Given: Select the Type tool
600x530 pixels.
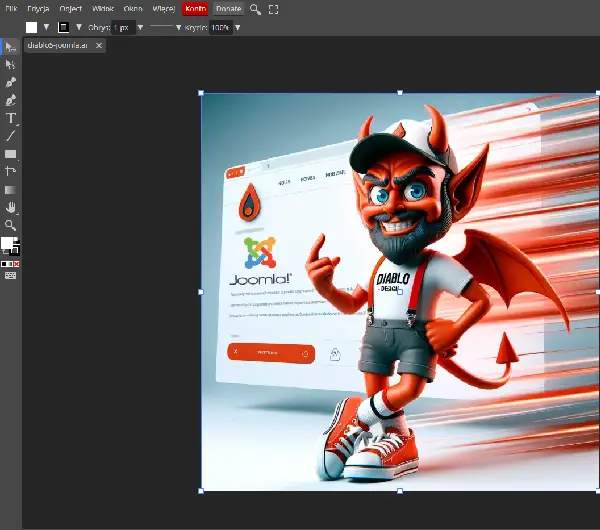Looking at the screenshot, I should (10, 118).
